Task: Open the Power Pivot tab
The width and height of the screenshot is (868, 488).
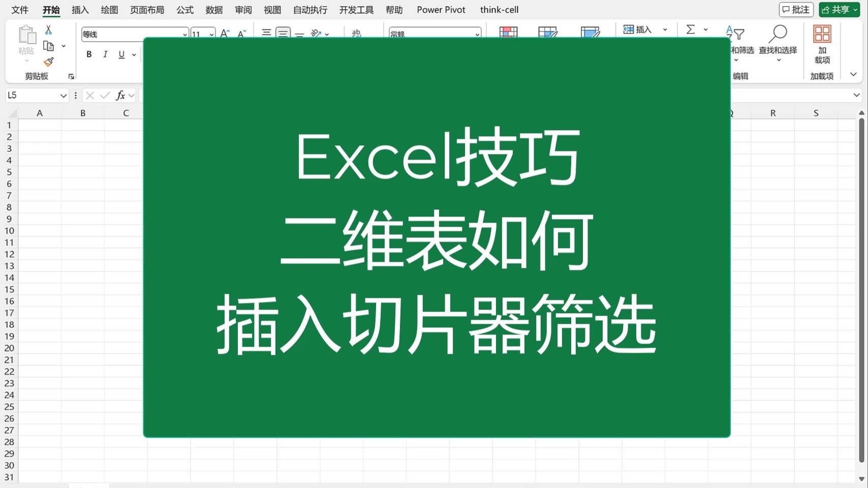Action: click(440, 10)
